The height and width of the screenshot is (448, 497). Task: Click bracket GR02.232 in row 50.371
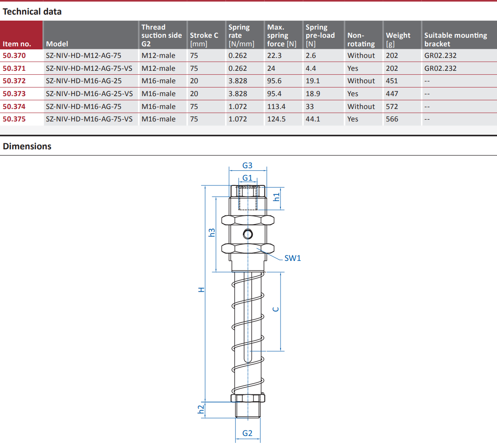point(441,68)
